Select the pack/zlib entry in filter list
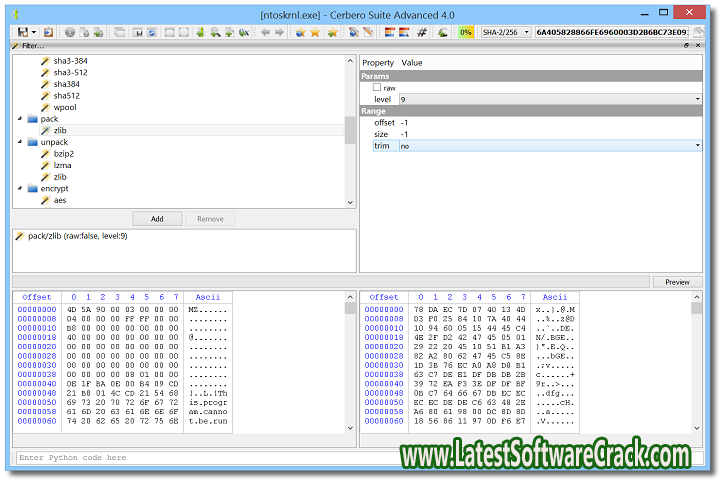The image size is (720, 480). click(77, 236)
